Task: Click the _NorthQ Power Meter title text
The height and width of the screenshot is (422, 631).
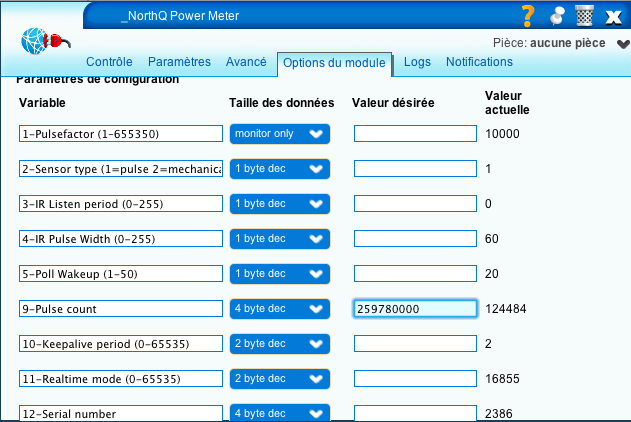Action: pos(180,16)
